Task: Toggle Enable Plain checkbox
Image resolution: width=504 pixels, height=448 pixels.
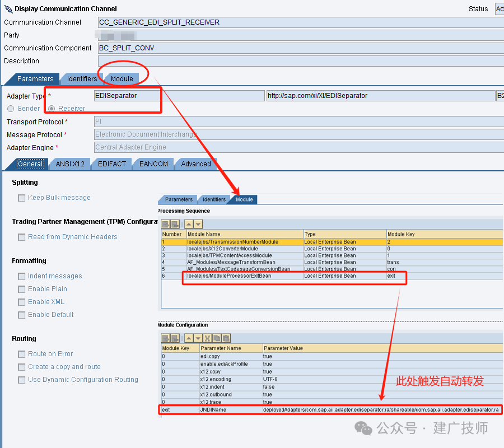Action: pos(21,289)
